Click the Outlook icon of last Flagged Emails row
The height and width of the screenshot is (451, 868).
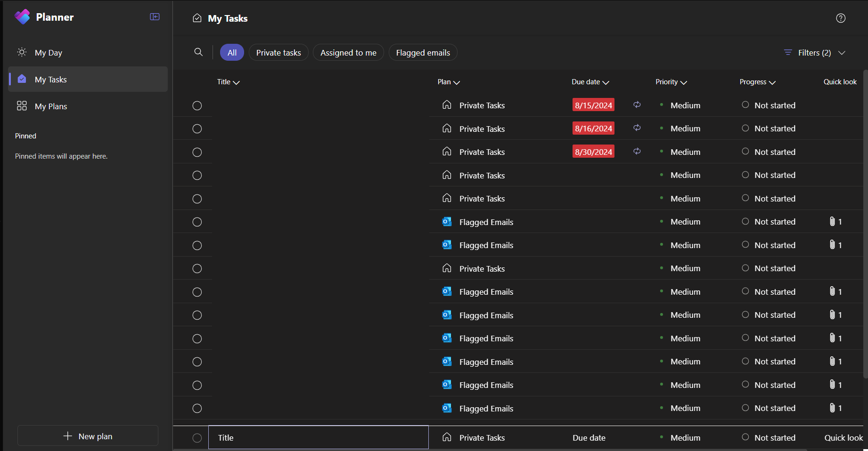point(447,408)
